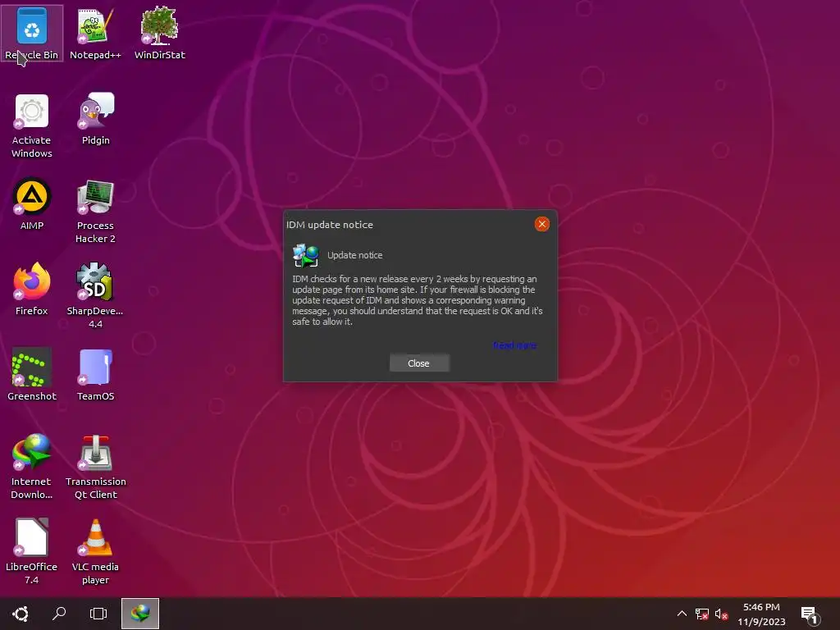The width and height of the screenshot is (840, 630).
Task: Select the Greenshot desktop icon
Action: (32, 374)
